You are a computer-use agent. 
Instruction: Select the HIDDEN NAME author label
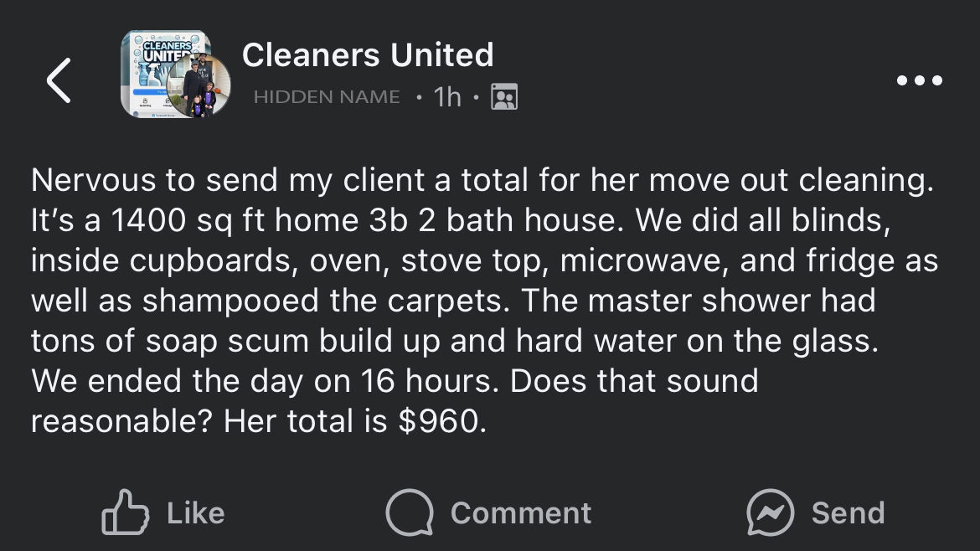coord(326,95)
